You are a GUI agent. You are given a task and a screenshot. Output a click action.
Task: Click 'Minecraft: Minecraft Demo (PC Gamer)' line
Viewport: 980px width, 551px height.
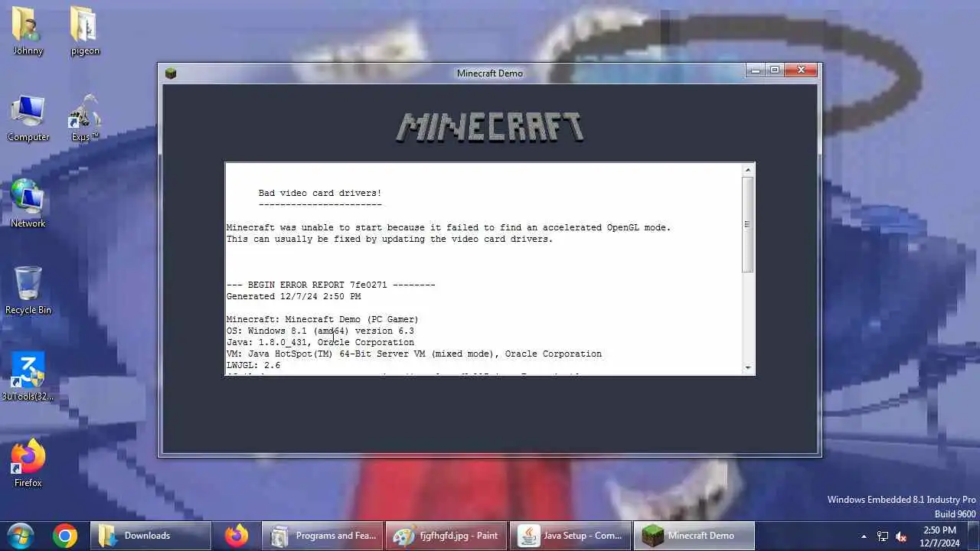point(322,319)
